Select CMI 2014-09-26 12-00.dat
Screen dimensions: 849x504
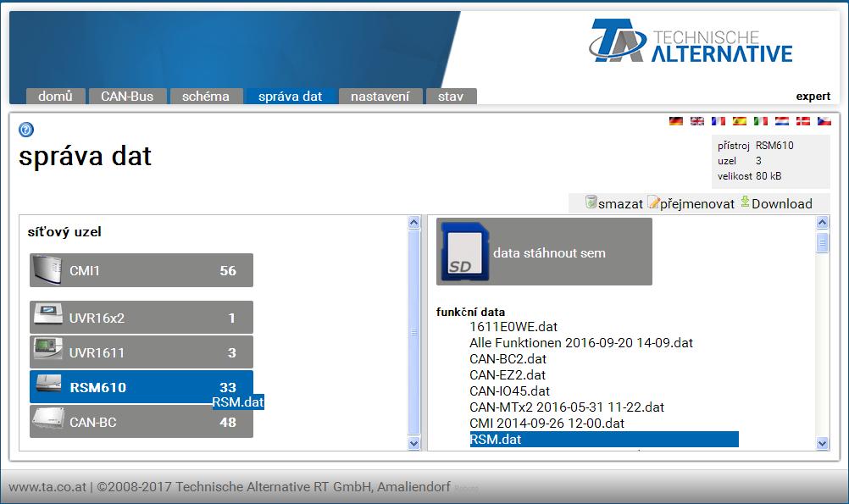coord(547,423)
